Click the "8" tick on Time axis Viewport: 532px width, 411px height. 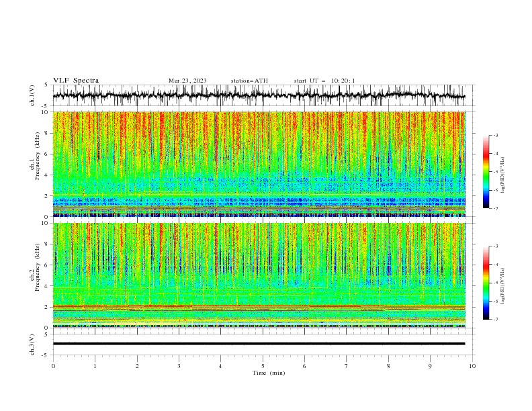tap(388, 366)
